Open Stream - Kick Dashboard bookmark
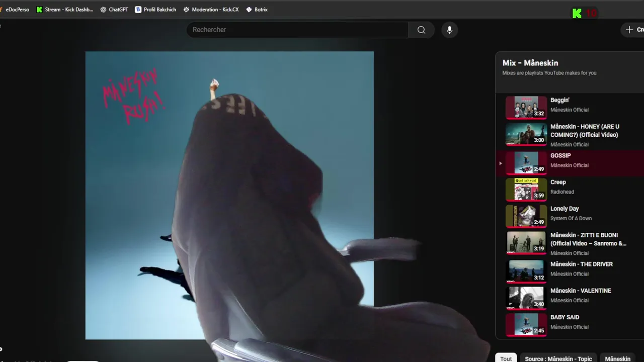 coord(65,10)
